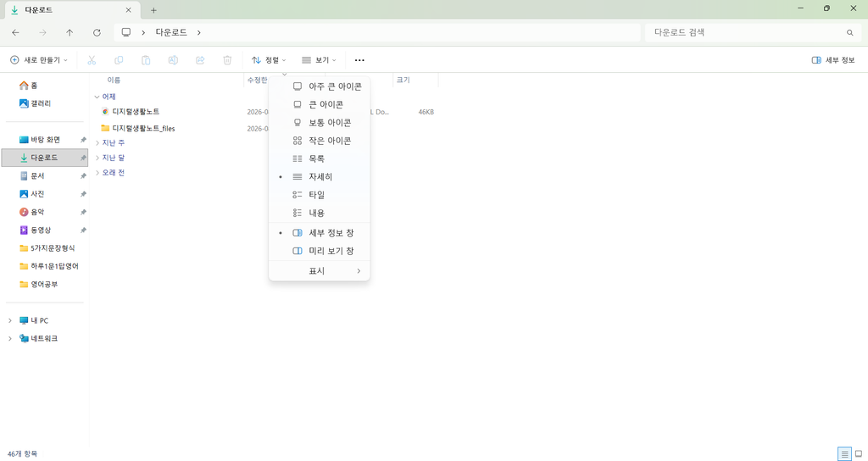Toggle 세부 정보 창 in view menu
This screenshot has height=461, width=868.
click(320, 232)
